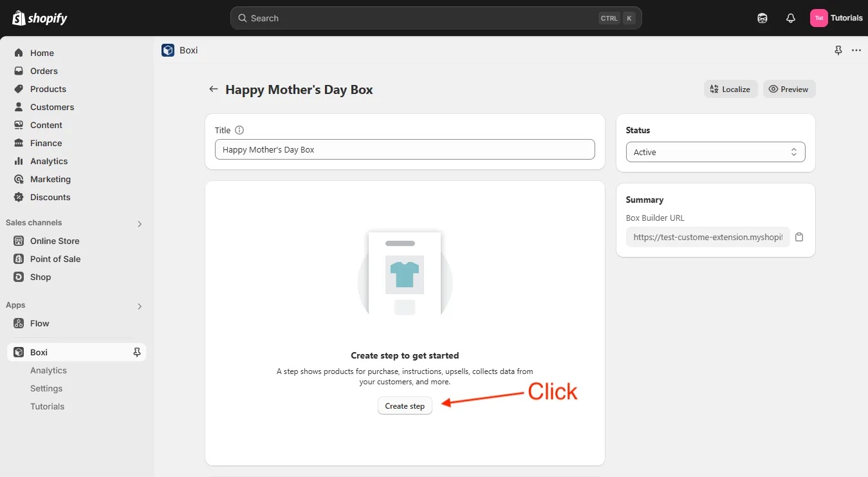The height and width of the screenshot is (477, 868).
Task: Expand the Sales channels section
Action: point(140,223)
